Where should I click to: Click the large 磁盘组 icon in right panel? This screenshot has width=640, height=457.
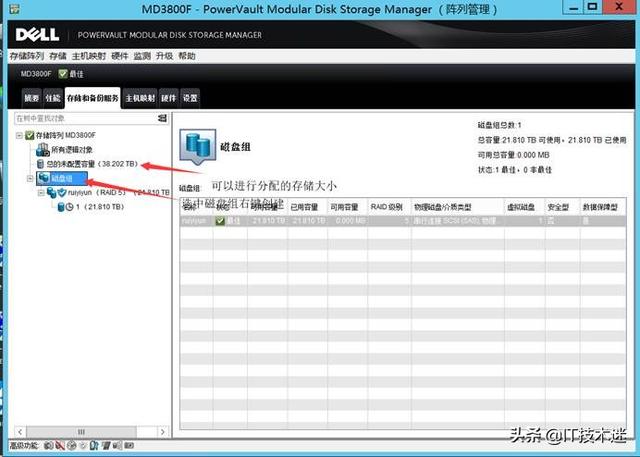pyautogui.click(x=198, y=146)
